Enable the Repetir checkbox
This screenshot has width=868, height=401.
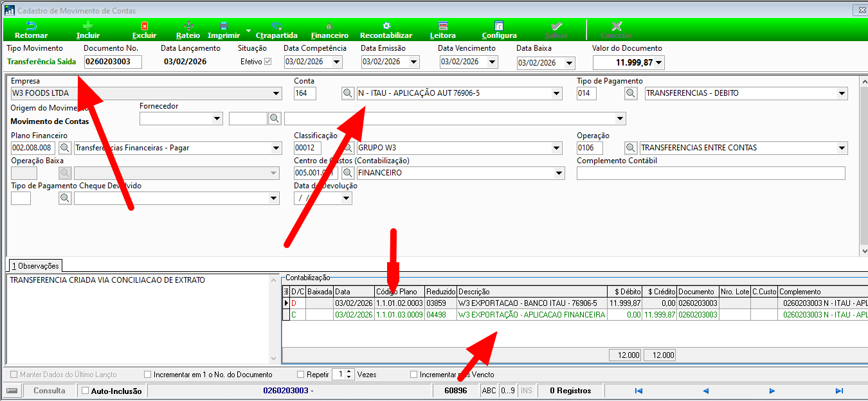[x=301, y=374]
